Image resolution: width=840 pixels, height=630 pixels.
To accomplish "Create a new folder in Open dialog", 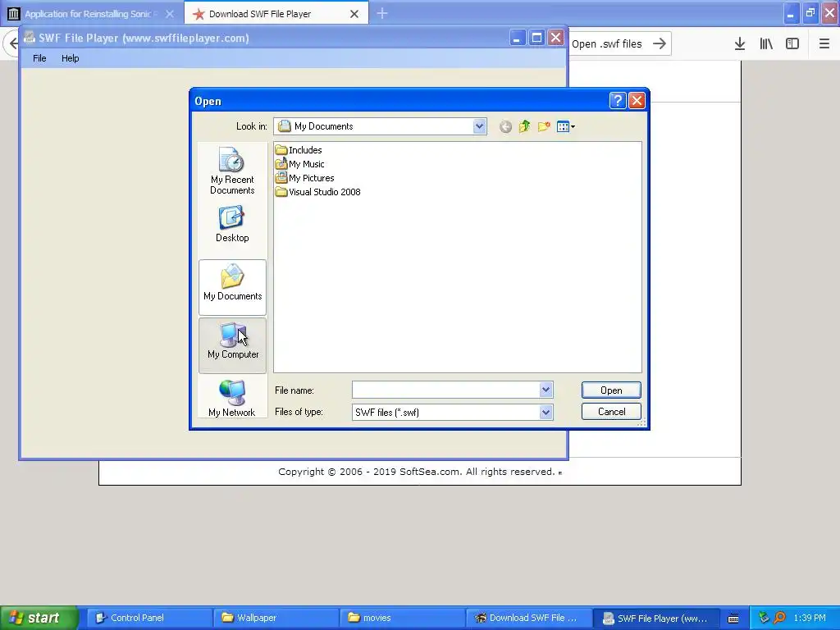I will point(544,126).
